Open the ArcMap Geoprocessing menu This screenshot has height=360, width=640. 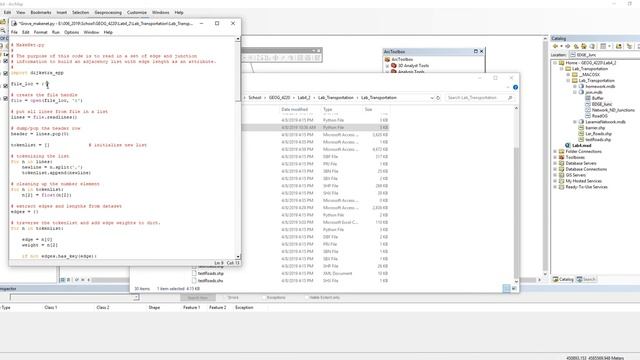point(108,13)
